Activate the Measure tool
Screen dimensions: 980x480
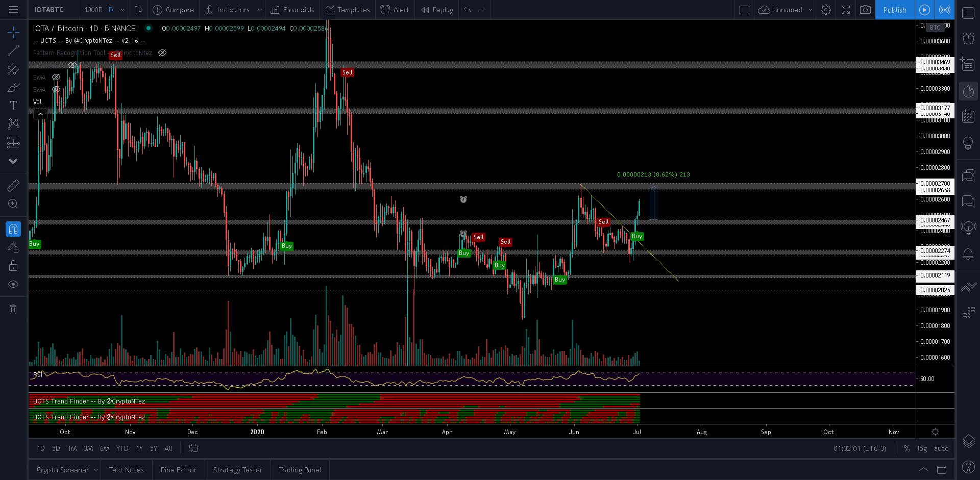click(x=13, y=185)
